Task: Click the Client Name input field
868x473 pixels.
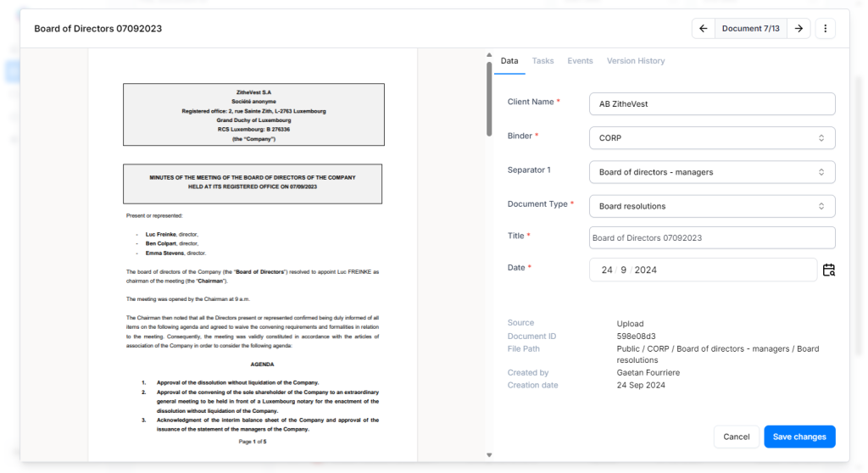Action: pyautogui.click(x=711, y=103)
